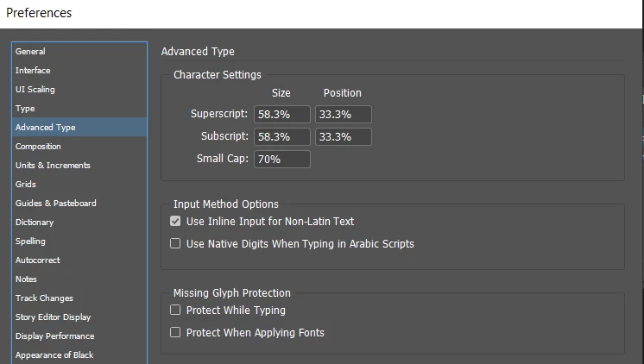Viewport: 644px width, 364px height.
Task: Click the Superscript Size field
Action: click(281, 114)
